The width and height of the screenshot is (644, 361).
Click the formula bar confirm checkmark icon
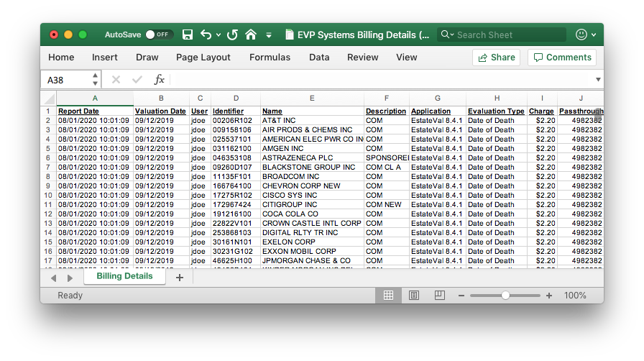137,80
